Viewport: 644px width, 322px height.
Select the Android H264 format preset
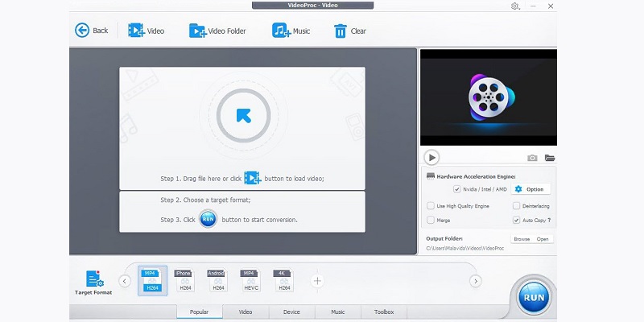[217, 280]
